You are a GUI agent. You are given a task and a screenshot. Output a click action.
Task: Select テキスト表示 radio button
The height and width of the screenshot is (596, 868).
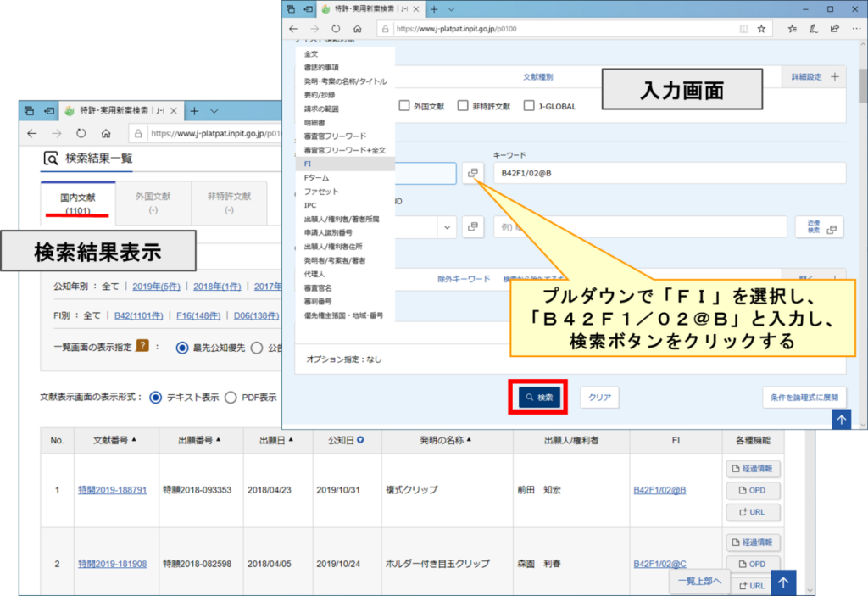pyautogui.click(x=155, y=397)
